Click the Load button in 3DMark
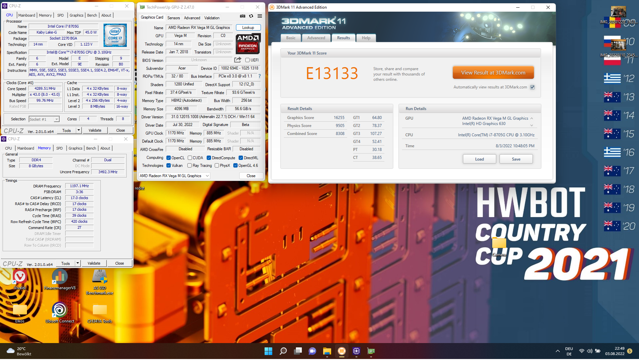The height and width of the screenshot is (364, 639). click(x=479, y=159)
